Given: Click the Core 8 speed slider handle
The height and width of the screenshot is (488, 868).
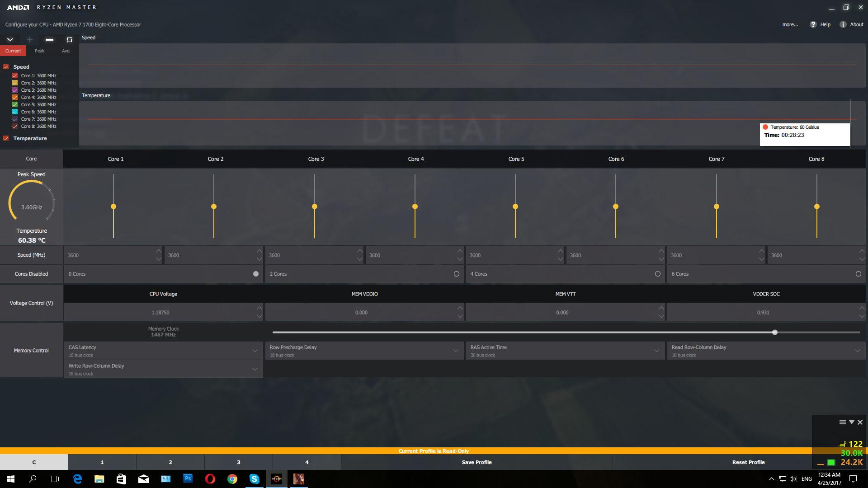Looking at the screenshot, I should [817, 206].
